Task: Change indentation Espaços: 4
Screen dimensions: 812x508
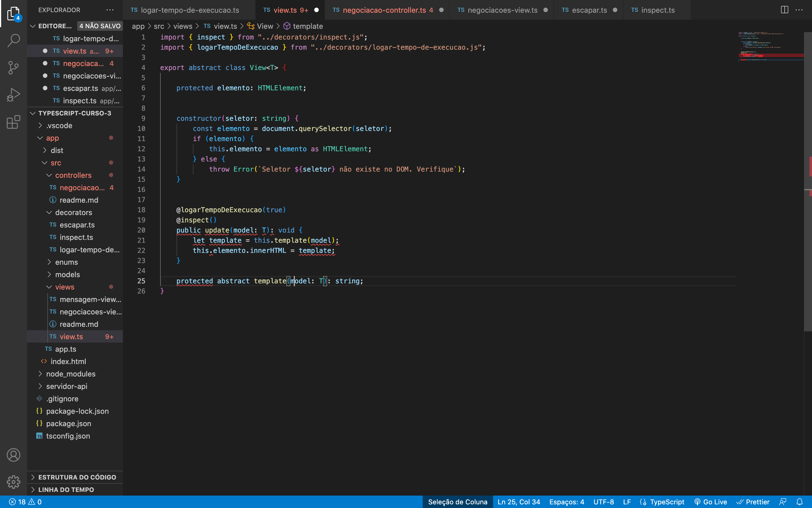Action: coord(567,502)
